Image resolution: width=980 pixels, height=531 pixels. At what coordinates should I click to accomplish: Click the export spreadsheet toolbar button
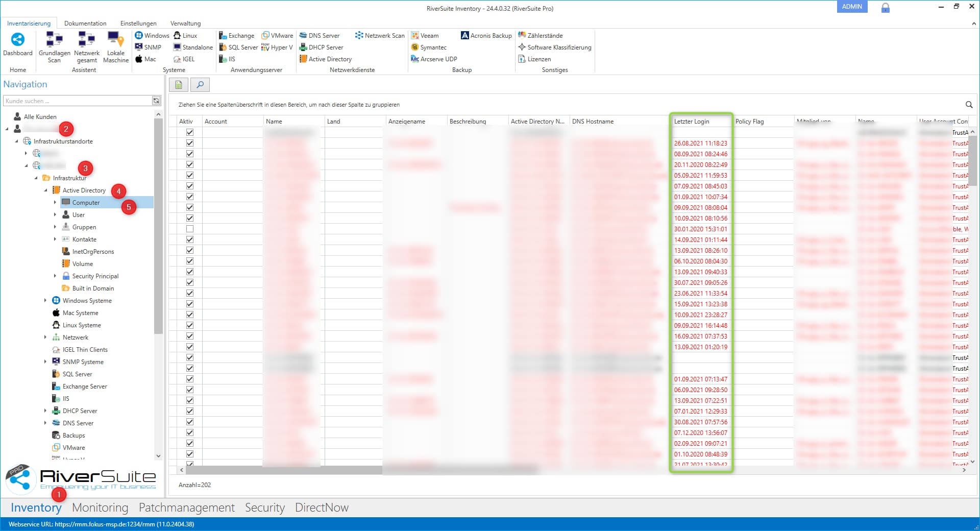[x=179, y=85]
